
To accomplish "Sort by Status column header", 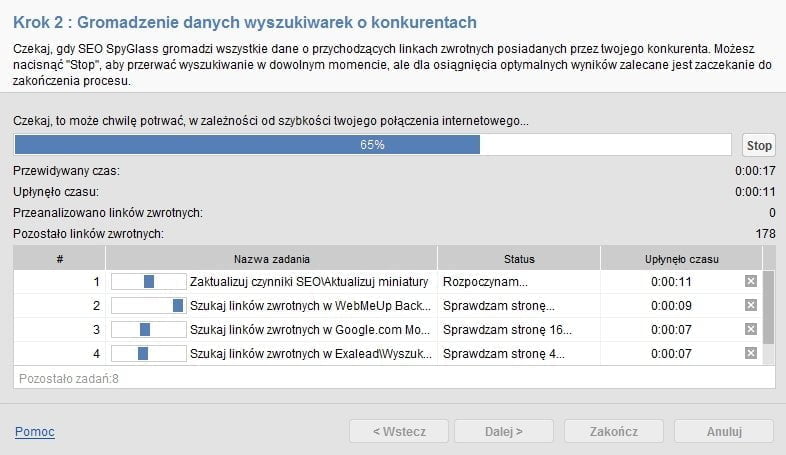I will click(x=518, y=258).
